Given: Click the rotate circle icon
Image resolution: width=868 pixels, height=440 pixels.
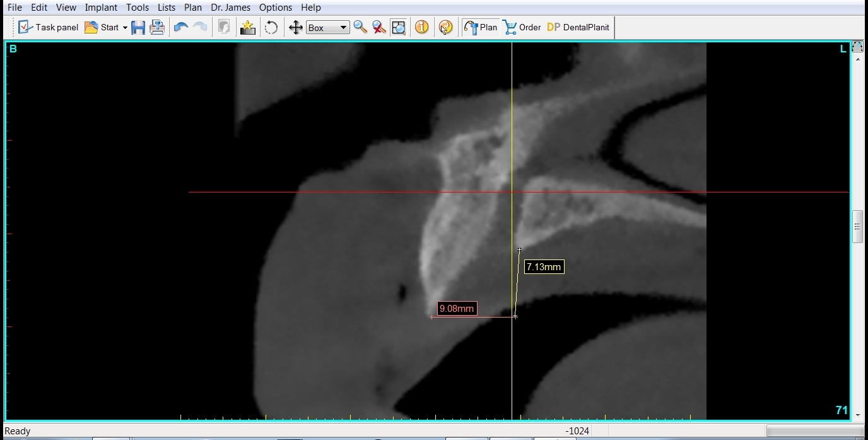Looking at the screenshot, I should pyautogui.click(x=271, y=27).
